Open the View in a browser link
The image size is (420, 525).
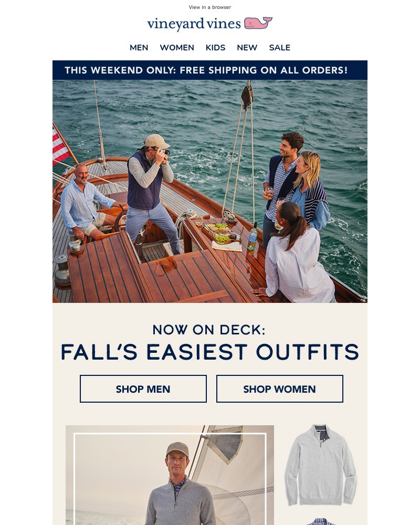click(209, 7)
